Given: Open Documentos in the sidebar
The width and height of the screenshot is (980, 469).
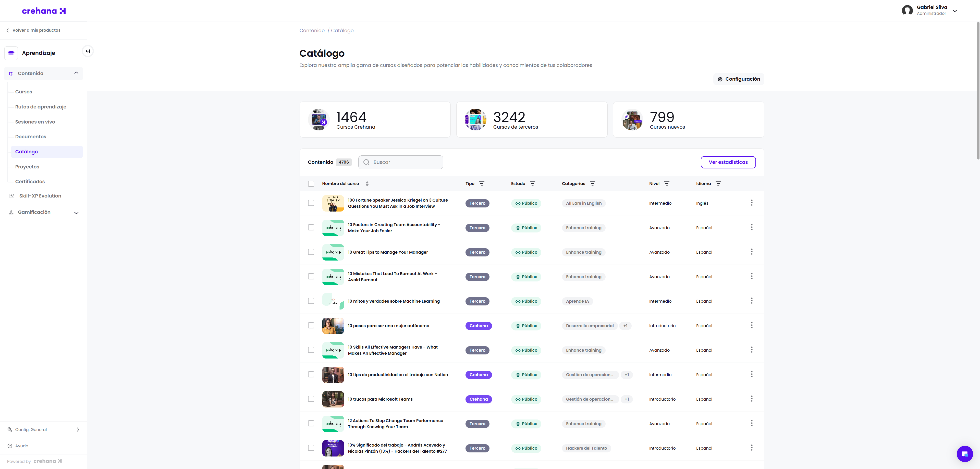Looking at the screenshot, I should [x=30, y=137].
